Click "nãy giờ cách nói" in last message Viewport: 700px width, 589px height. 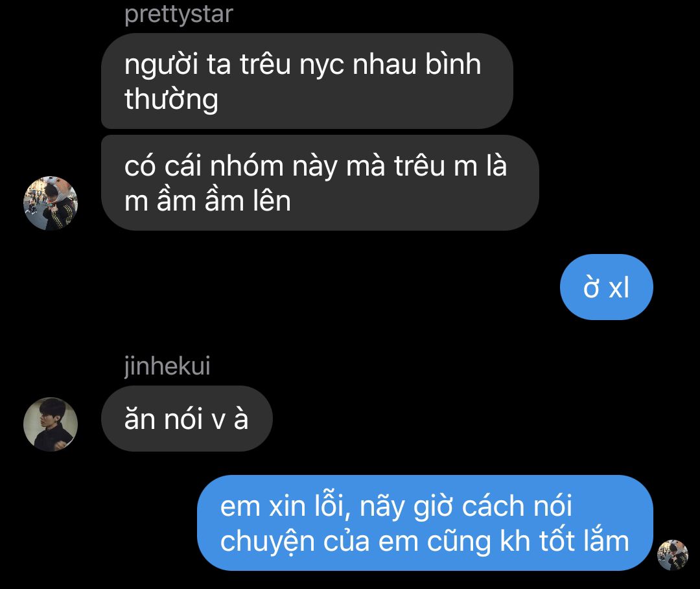(465, 507)
